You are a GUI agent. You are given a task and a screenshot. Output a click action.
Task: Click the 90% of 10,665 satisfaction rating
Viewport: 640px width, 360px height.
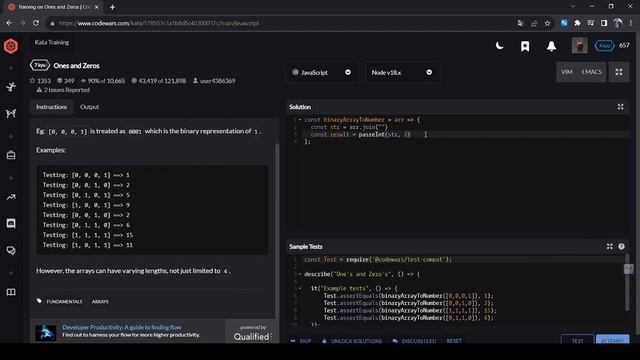pos(103,81)
